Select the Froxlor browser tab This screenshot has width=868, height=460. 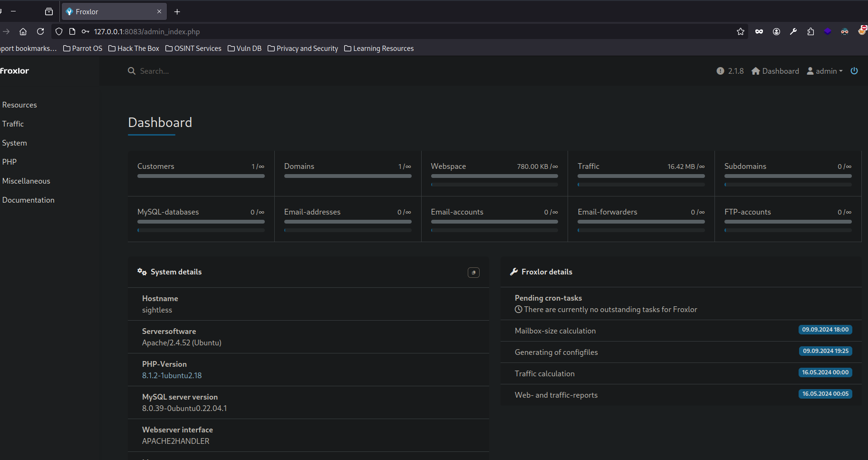114,11
